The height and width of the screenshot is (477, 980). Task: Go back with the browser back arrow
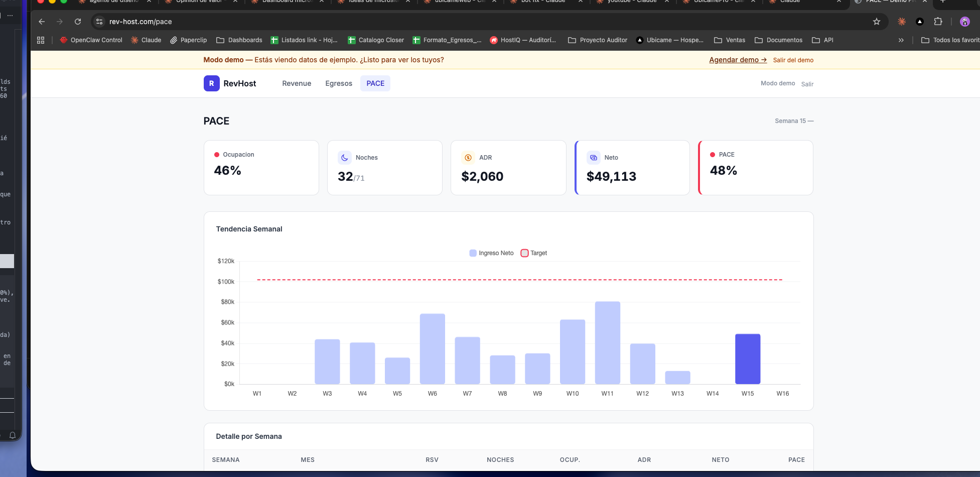click(x=42, y=22)
